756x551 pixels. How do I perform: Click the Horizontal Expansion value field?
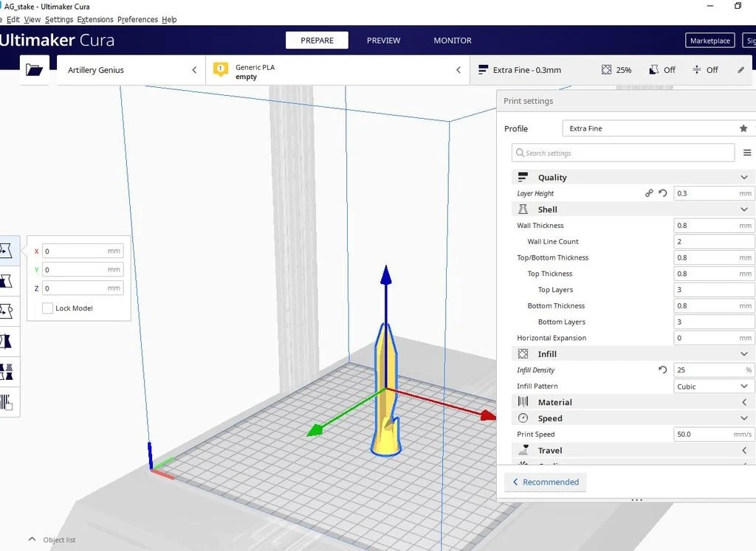pos(714,338)
